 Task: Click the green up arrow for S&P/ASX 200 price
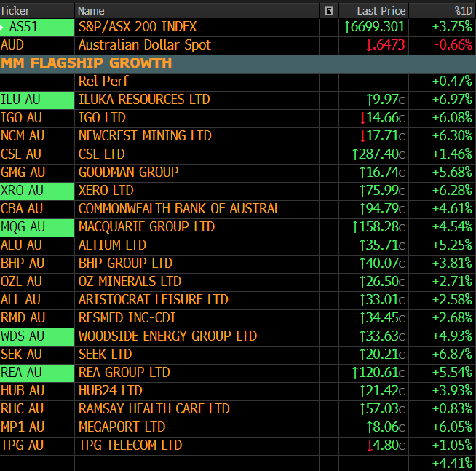(348, 27)
